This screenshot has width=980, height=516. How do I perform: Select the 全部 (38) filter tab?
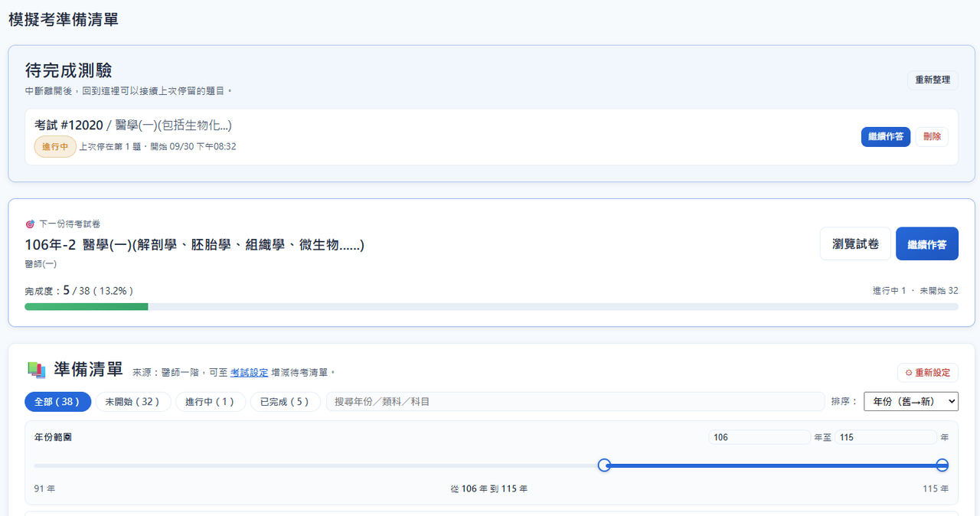pyautogui.click(x=58, y=401)
